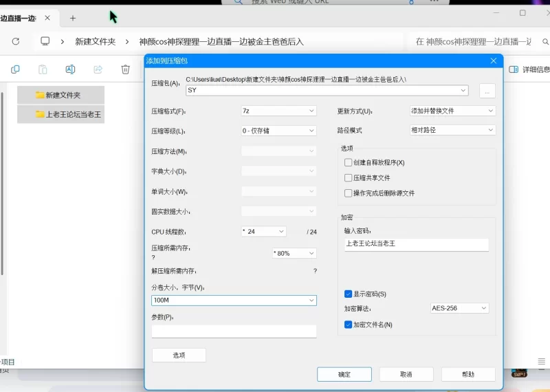Image resolution: width=550 pixels, height=392 pixels.
Task: Select the 新建文件夹 folder item
Action: click(x=60, y=95)
